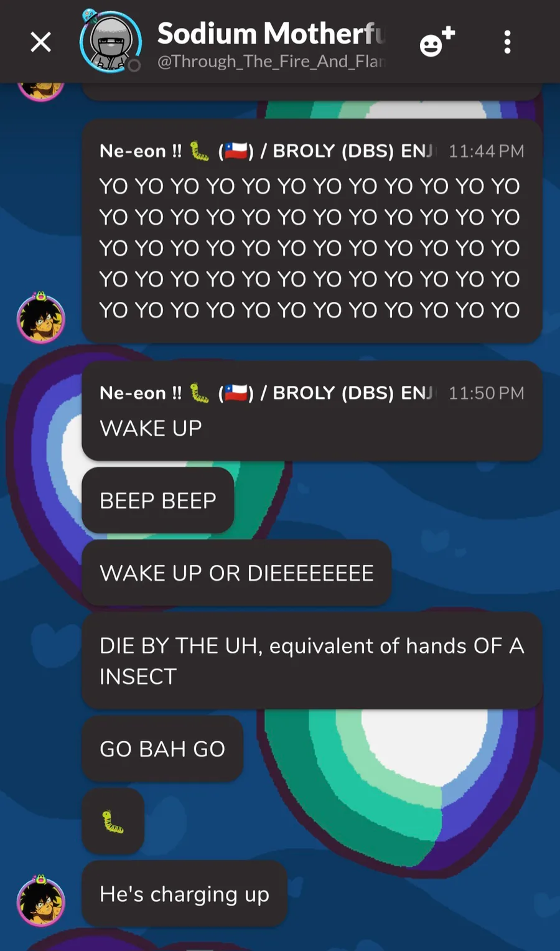Screen dimensions: 560x951
Task: Tap sender name on 11:44 PM message
Action: click(266, 151)
